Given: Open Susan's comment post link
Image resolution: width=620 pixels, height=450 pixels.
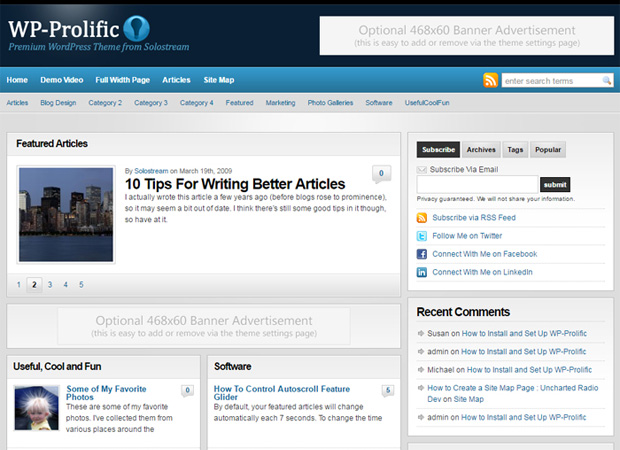Looking at the screenshot, I should pos(524,334).
